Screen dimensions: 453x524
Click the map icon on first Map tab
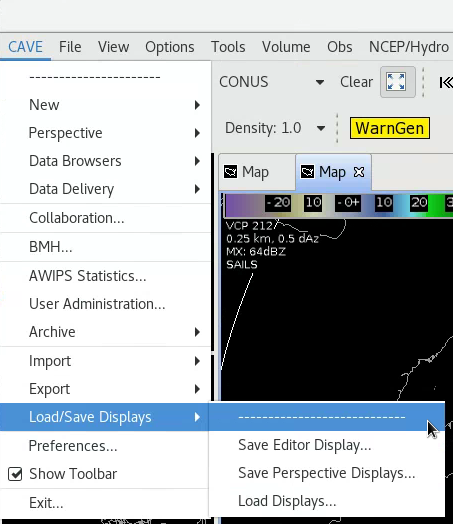point(231,172)
